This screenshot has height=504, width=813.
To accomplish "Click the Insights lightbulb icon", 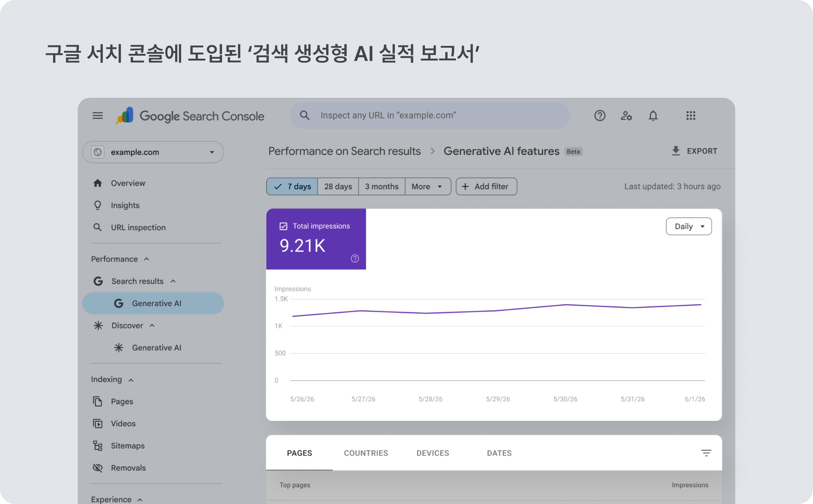I will (x=97, y=205).
